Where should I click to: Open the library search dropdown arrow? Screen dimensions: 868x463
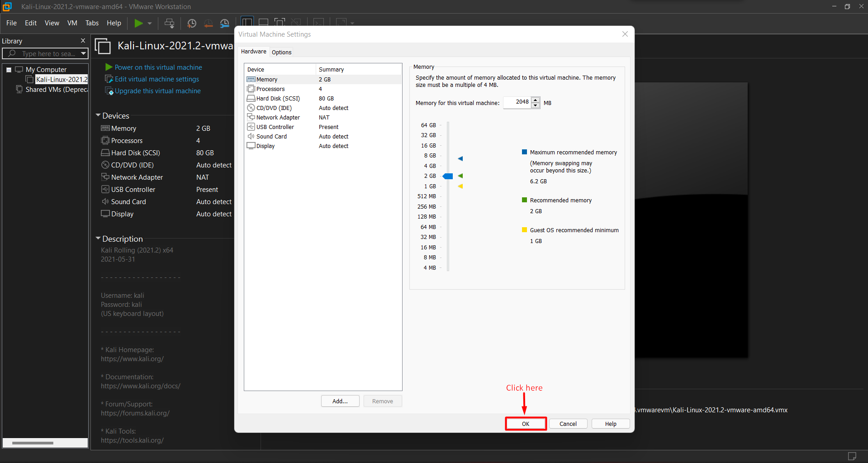point(83,53)
